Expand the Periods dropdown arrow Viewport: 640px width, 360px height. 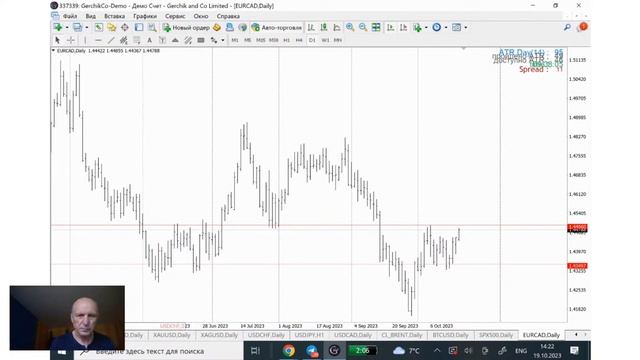point(446,27)
